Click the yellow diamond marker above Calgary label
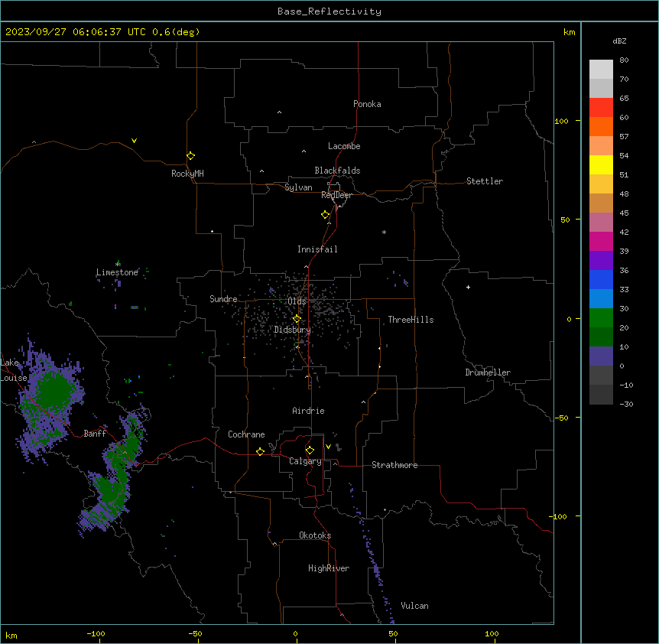The image size is (659, 644). coord(310,450)
